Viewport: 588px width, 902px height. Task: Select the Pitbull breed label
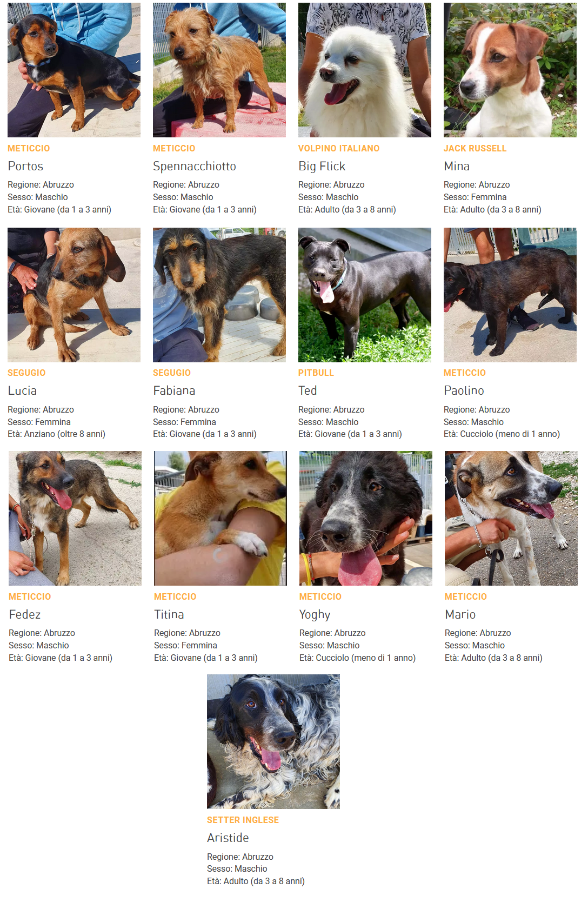[x=316, y=373]
